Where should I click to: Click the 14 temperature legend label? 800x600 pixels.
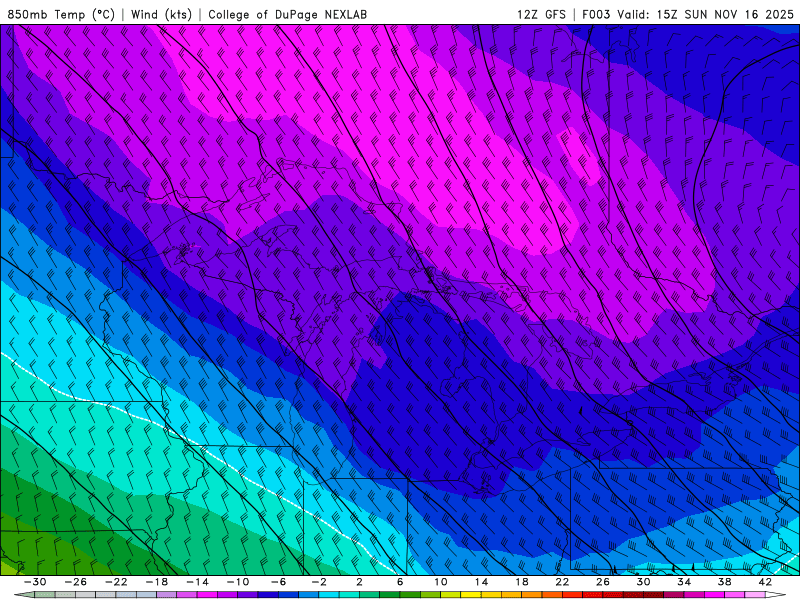[x=481, y=582]
